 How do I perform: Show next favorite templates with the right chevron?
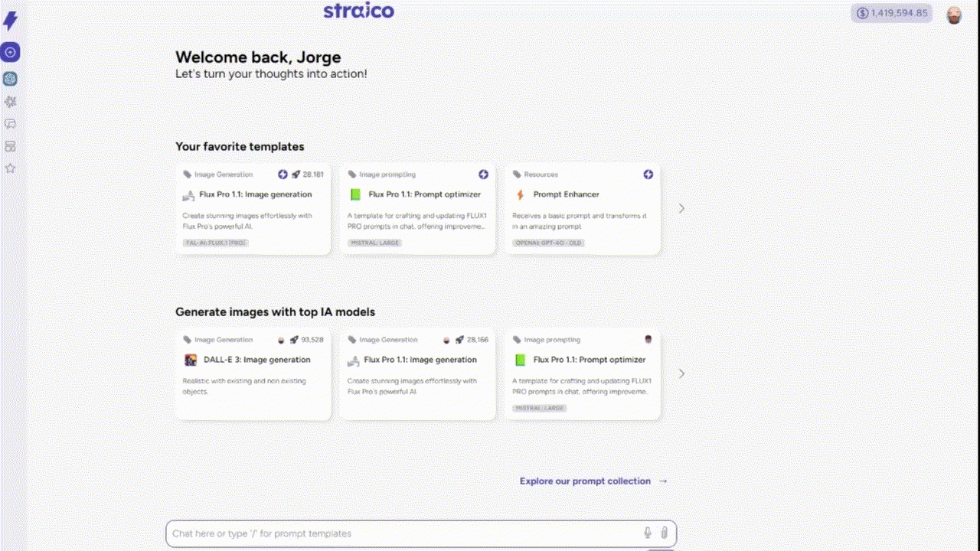(x=681, y=208)
